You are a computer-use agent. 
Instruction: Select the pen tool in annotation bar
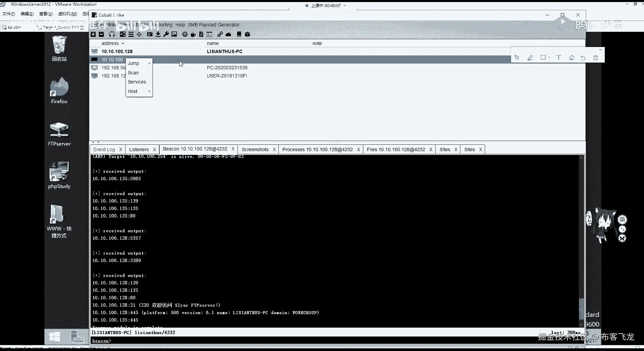tap(530, 57)
